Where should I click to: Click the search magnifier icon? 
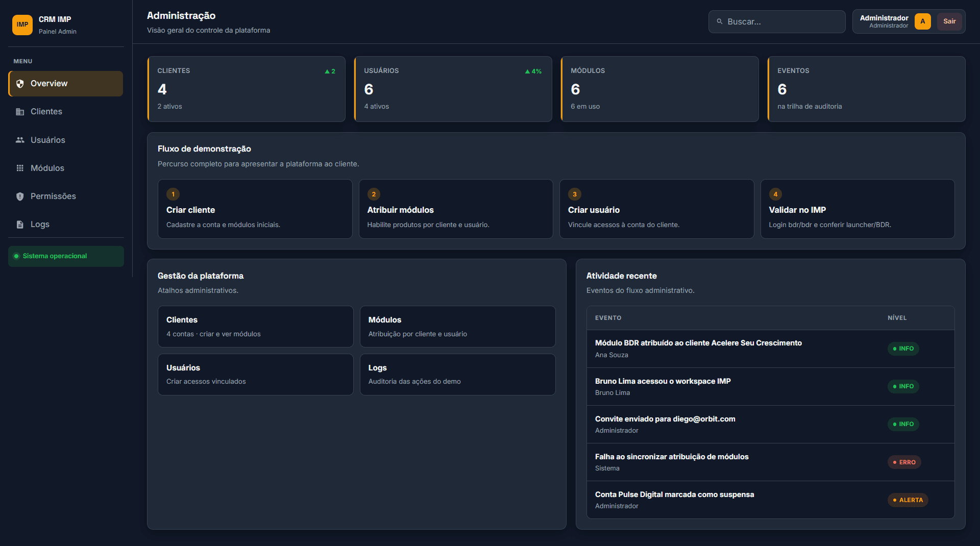click(x=720, y=21)
